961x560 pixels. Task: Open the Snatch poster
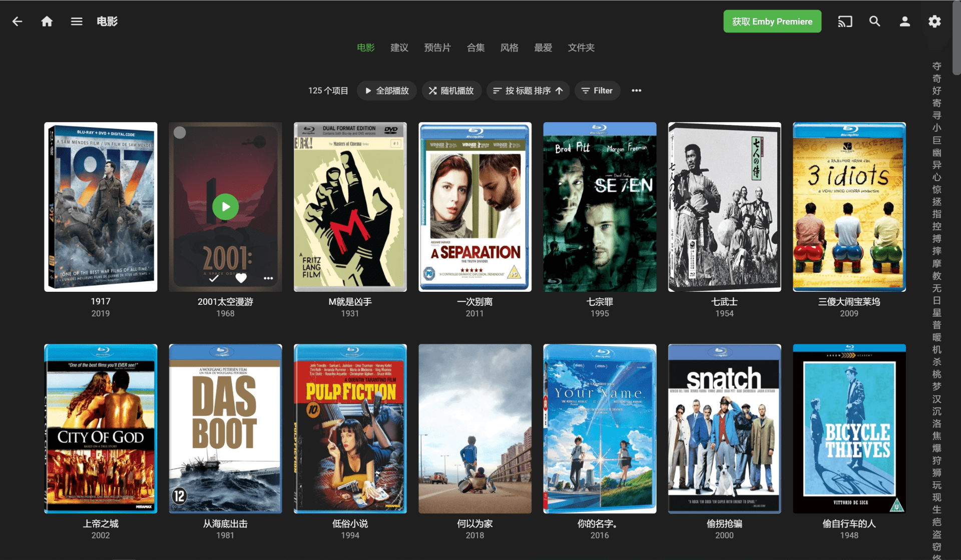(x=724, y=428)
